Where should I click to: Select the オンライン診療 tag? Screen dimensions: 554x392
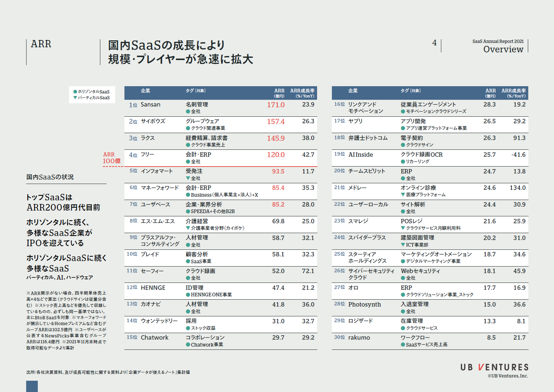418,188
